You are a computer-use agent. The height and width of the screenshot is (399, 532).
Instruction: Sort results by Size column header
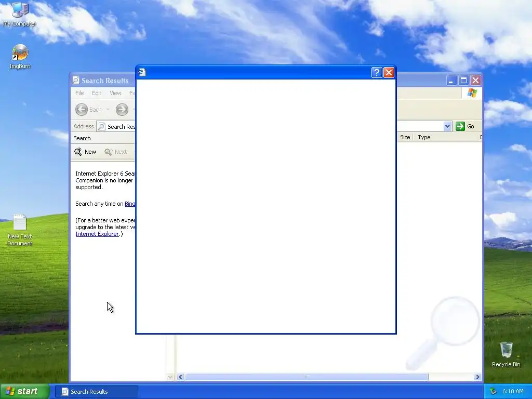(x=405, y=137)
